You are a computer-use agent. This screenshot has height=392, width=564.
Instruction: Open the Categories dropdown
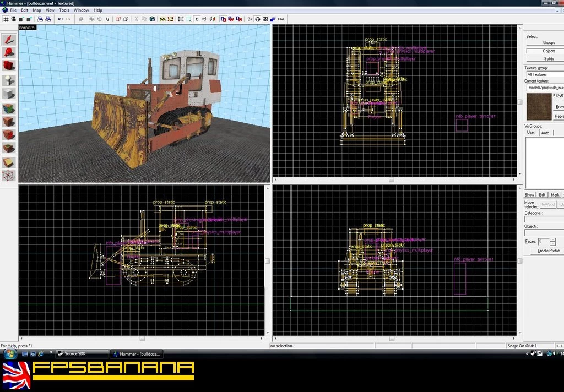pos(544,219)
